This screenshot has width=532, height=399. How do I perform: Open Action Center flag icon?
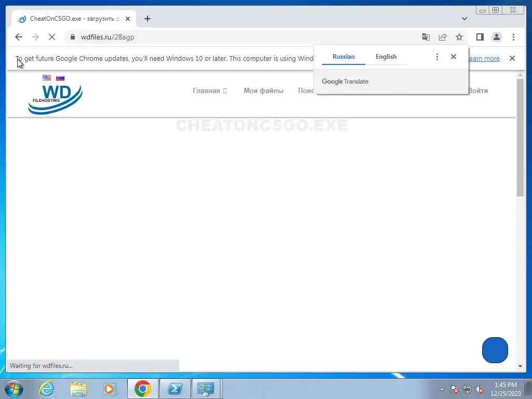click(455, 389)
